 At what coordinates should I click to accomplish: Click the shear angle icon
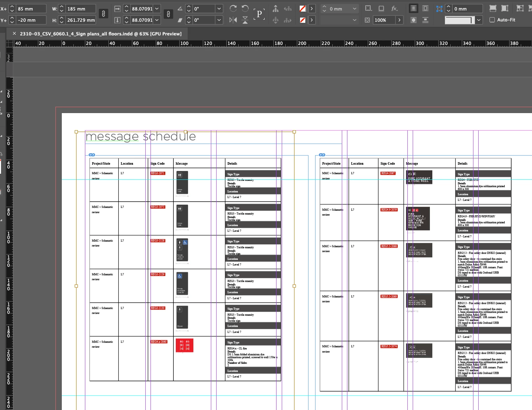point(180,20)
